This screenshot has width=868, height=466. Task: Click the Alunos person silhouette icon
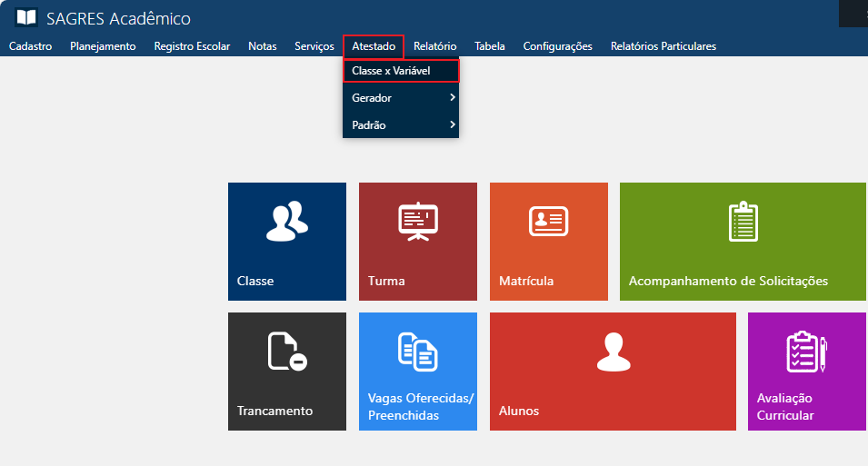click(613, 352)
